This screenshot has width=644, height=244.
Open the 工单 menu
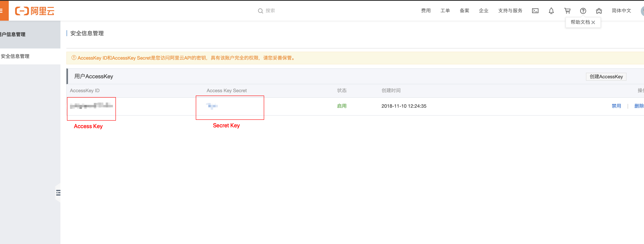click(445, 11)
